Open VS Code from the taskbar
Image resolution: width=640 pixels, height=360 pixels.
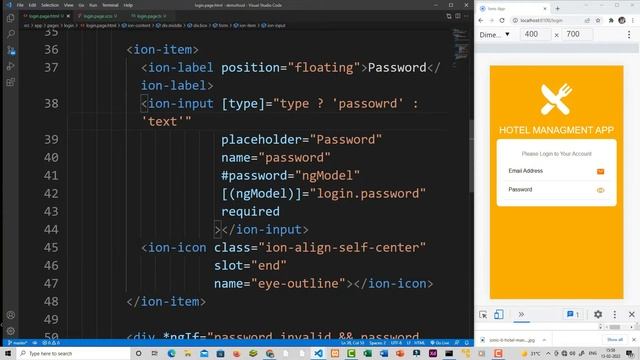click(318, 353)
